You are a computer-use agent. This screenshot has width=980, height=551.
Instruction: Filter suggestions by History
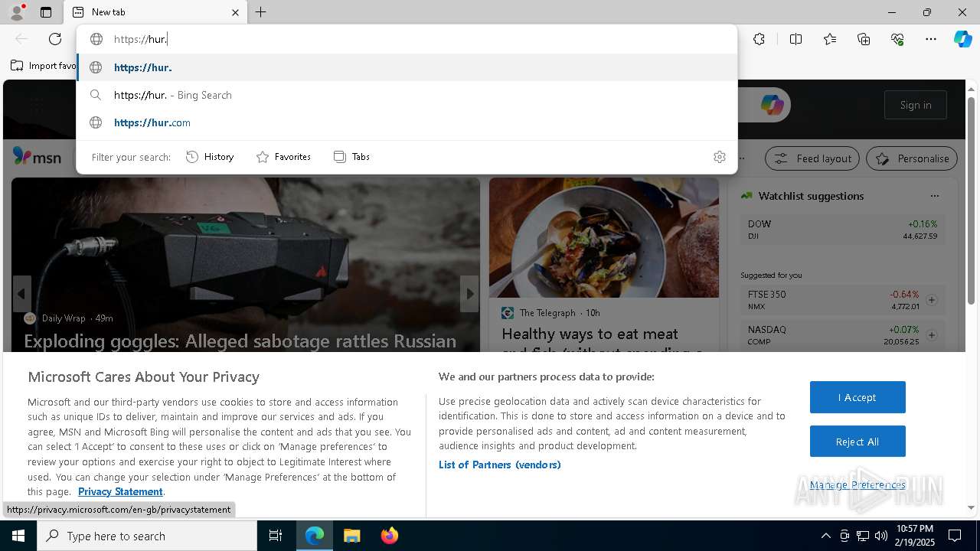pos(210,157)
